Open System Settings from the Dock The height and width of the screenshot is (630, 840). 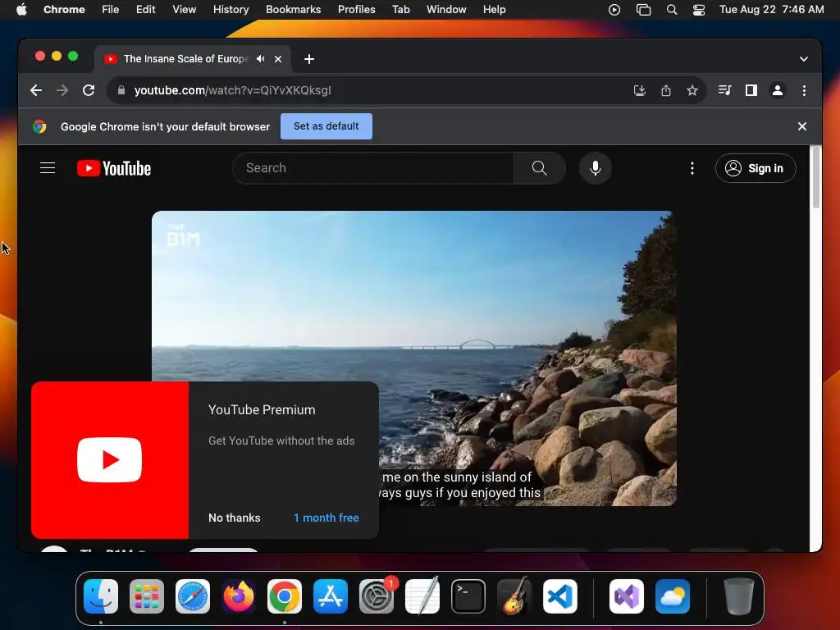(x=377, y=596)
